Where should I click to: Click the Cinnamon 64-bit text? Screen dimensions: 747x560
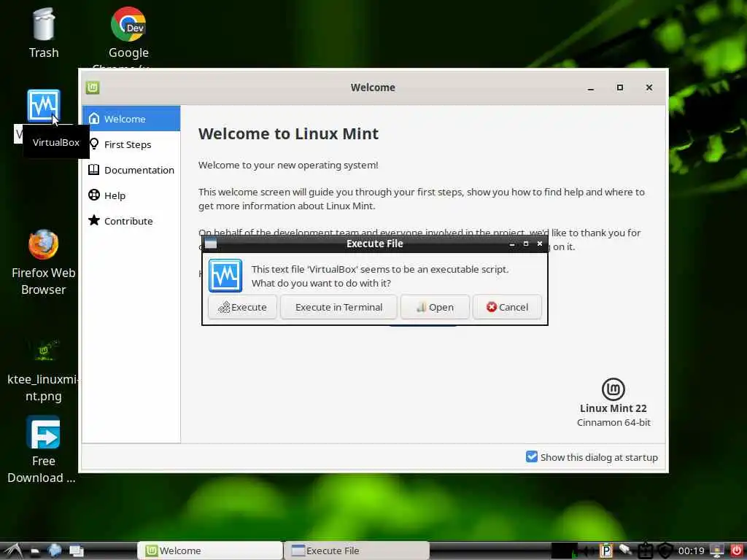[614, 422]
